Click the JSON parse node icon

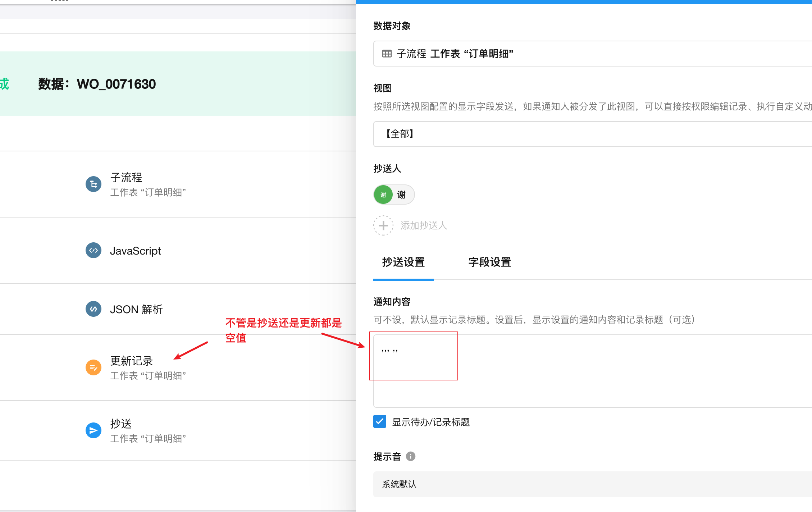[93, 309]
